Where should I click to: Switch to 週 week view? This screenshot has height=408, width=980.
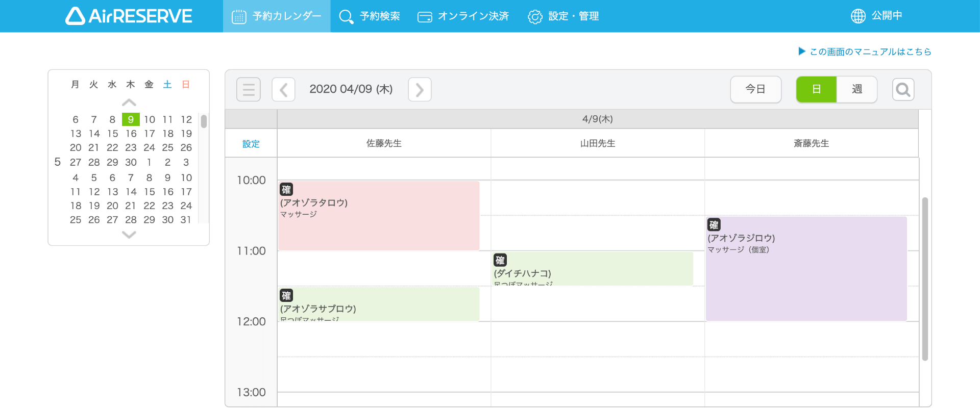(x=856, y=89)
